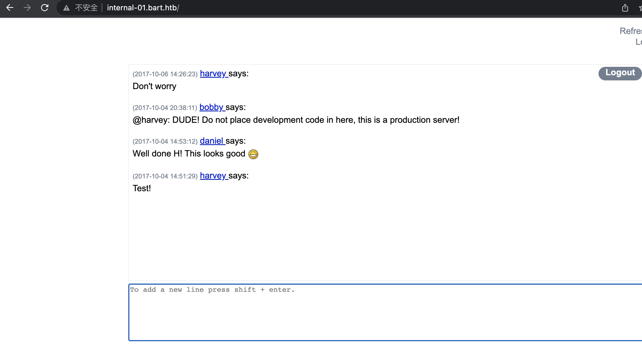The image size is (642, 364).
Task: Click the "Test!" message text
Action: [x=142, y=188]
